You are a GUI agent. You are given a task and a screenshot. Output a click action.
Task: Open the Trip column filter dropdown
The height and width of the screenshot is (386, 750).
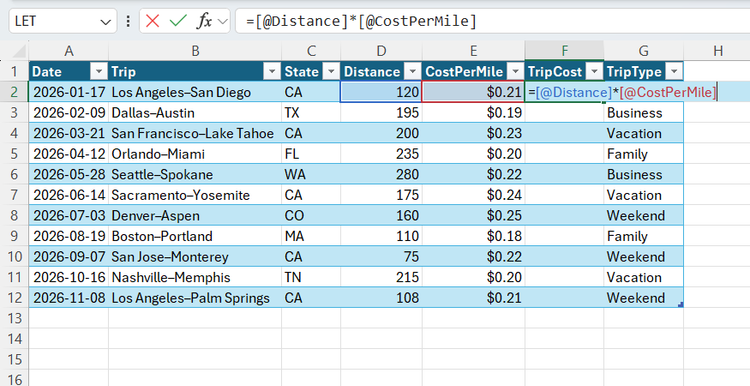point(272,72)
